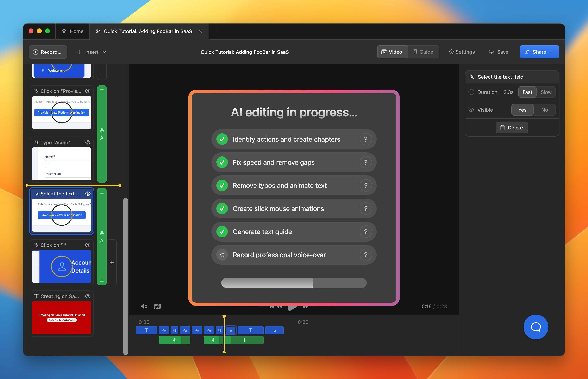588x379 pixels.
Task: Delete the selected step
Action: (512, 128)
